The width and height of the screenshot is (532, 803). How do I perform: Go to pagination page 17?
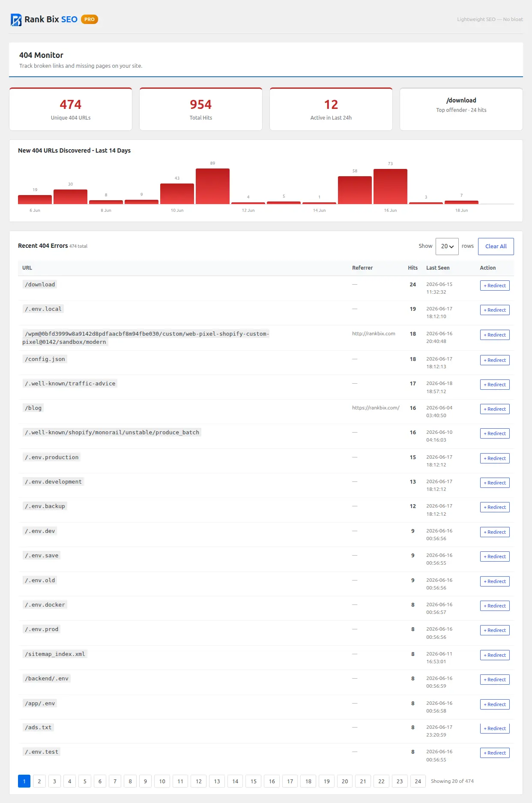pos(290,781)
